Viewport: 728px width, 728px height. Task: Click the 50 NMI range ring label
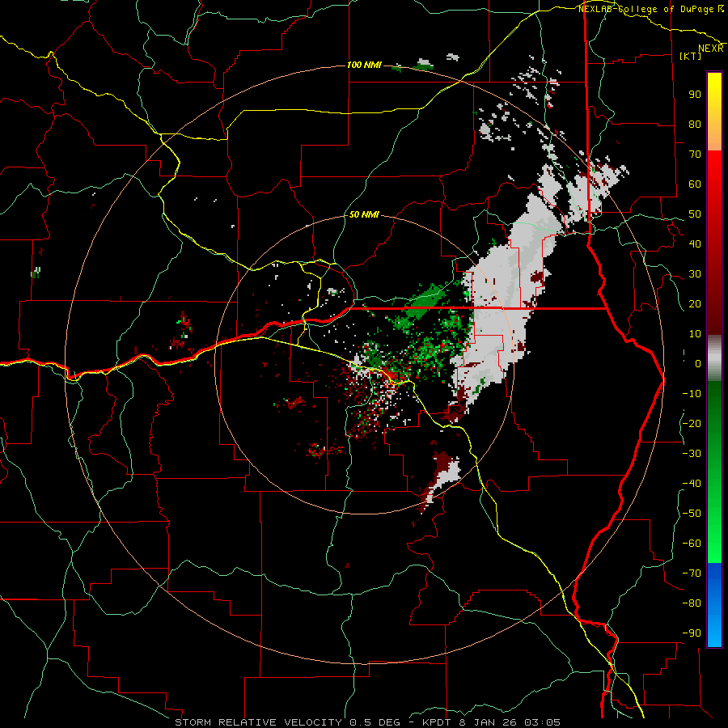coord(364,214)
